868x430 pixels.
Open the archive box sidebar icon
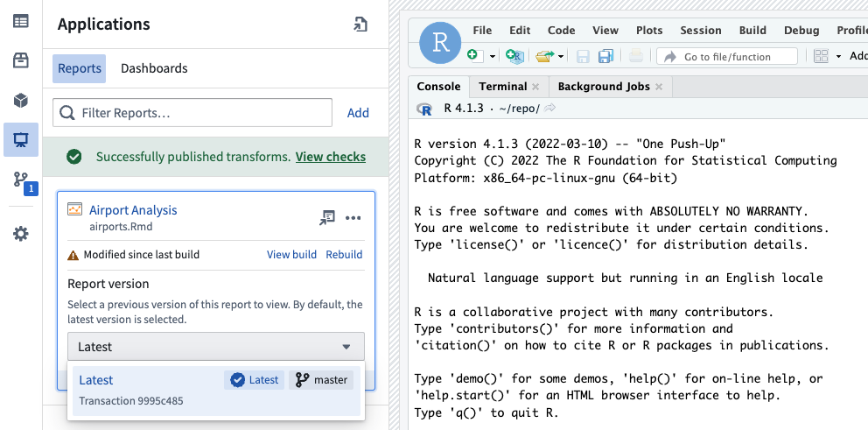click(21, 60)
